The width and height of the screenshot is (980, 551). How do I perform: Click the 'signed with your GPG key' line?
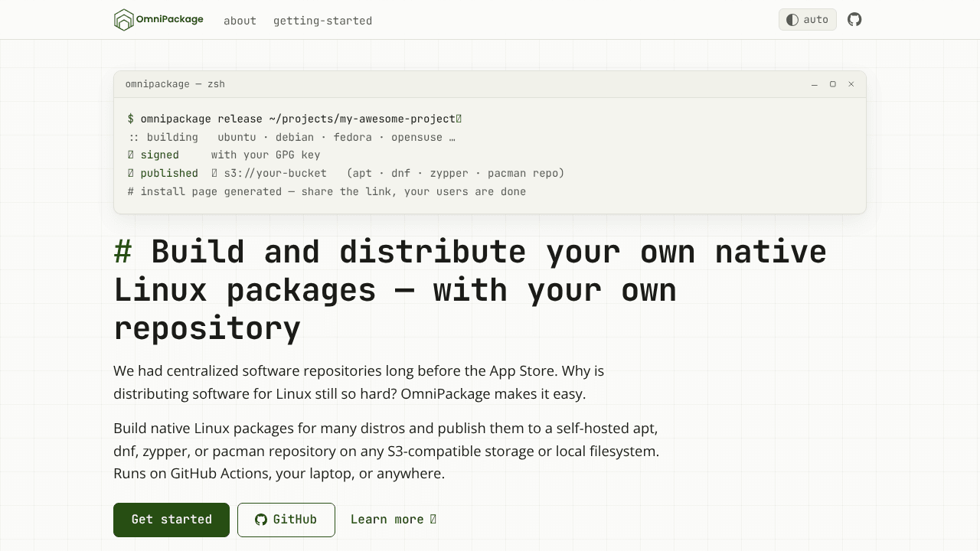click(224, 155)
